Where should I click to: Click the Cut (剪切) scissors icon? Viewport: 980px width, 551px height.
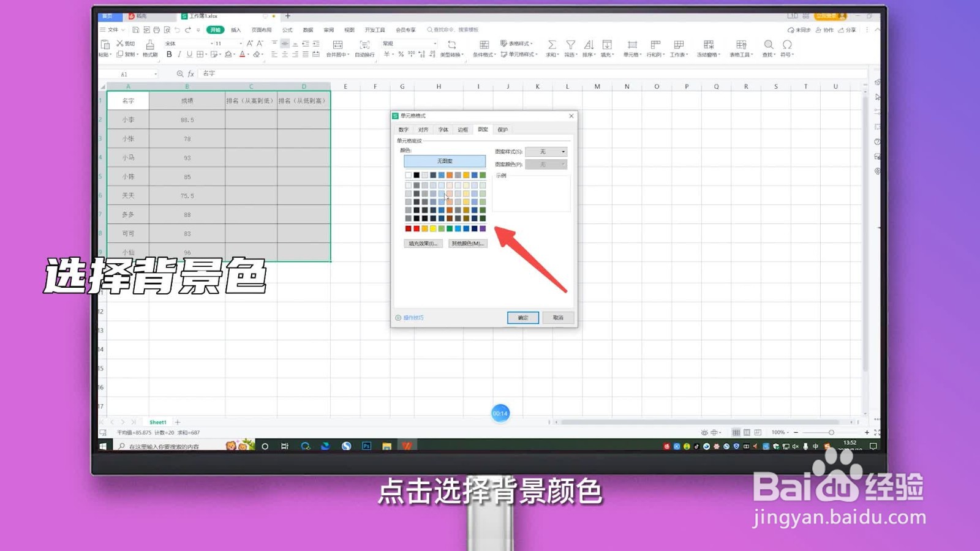(120, 43)
